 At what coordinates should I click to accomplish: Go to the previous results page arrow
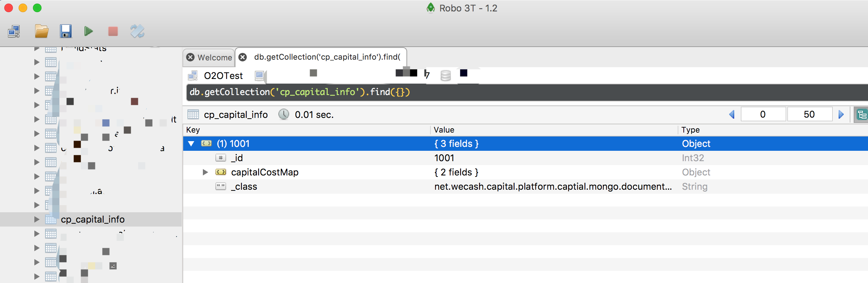click(x=732, y=115)
